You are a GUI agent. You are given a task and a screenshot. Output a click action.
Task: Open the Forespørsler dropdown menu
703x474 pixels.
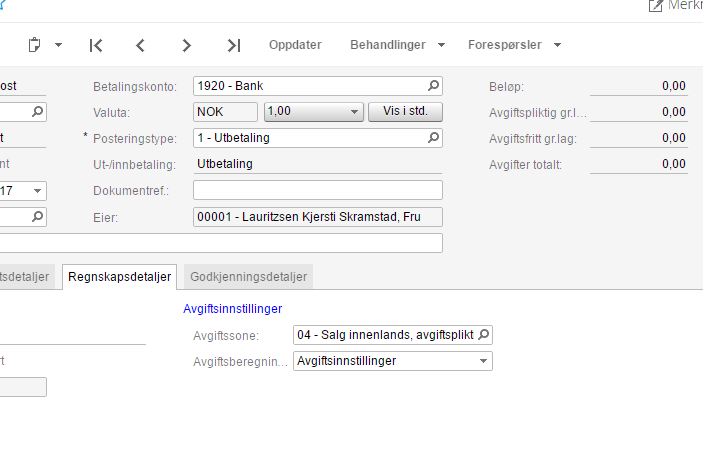pyautogui.click(x=514, y=45)
